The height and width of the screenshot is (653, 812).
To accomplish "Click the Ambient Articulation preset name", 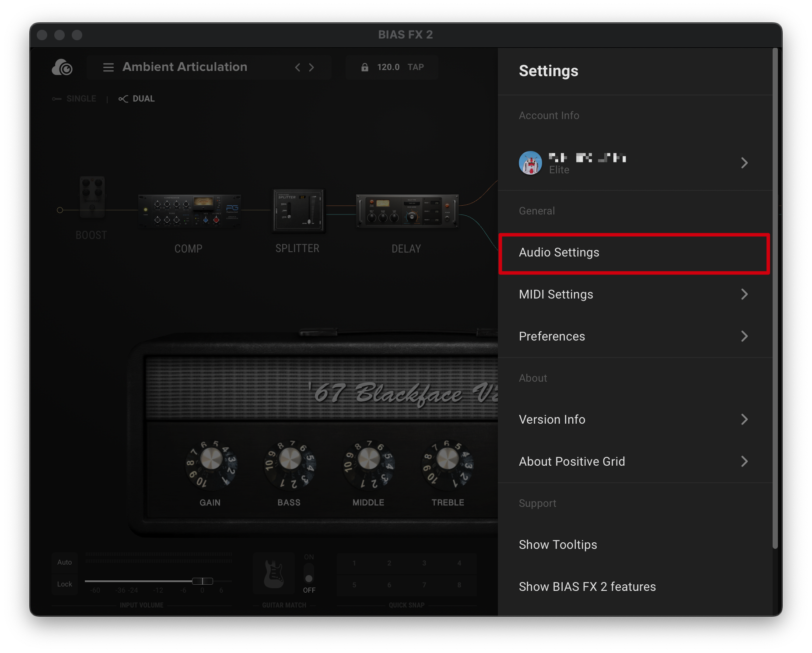I will [x=185, y=67].
